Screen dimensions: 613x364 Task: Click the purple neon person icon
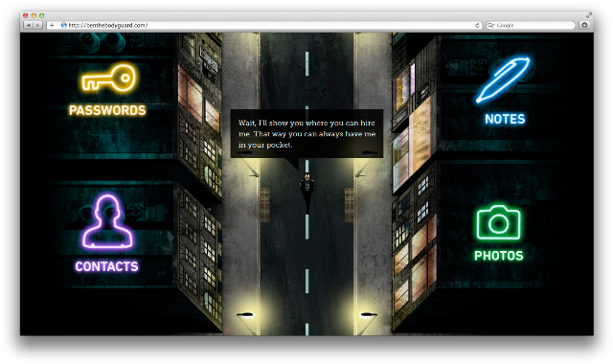107,222
